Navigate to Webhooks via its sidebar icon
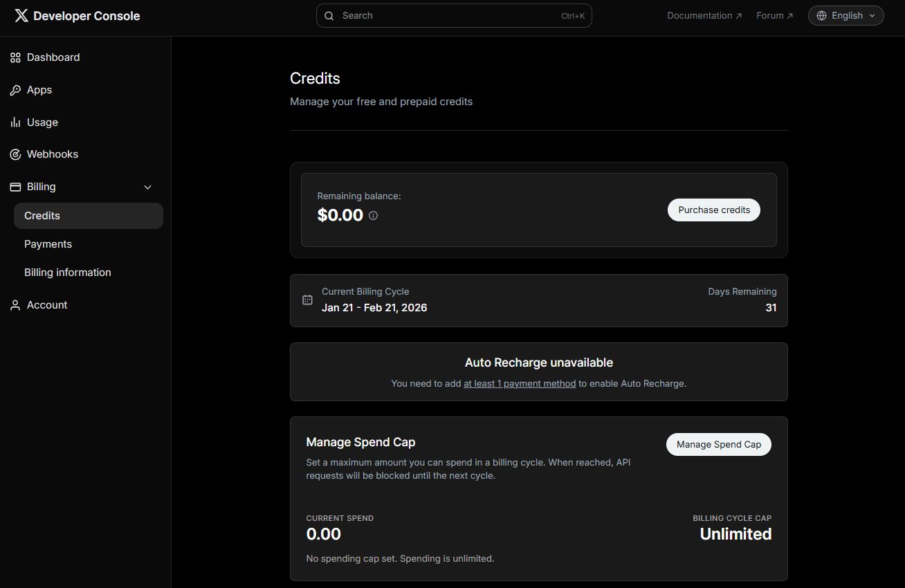The width and height of the screenshot is (905, 588). coord(15,154)
